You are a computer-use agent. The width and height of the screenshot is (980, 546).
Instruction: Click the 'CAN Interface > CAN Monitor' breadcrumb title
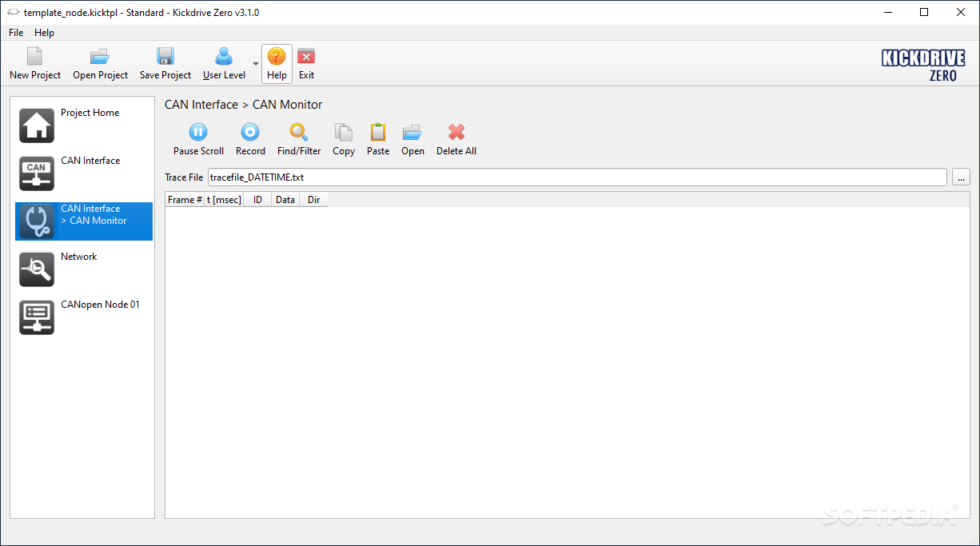[x=244, y=105]
